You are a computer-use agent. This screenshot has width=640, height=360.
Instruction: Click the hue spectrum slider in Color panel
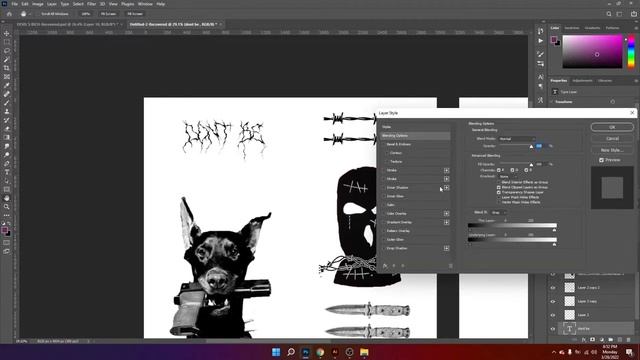631,51
